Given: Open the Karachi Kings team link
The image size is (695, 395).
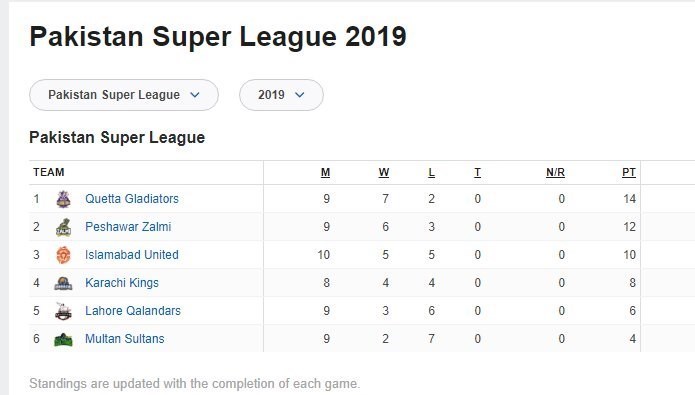Looking at the screenshot, I should [x=121, y=282].
